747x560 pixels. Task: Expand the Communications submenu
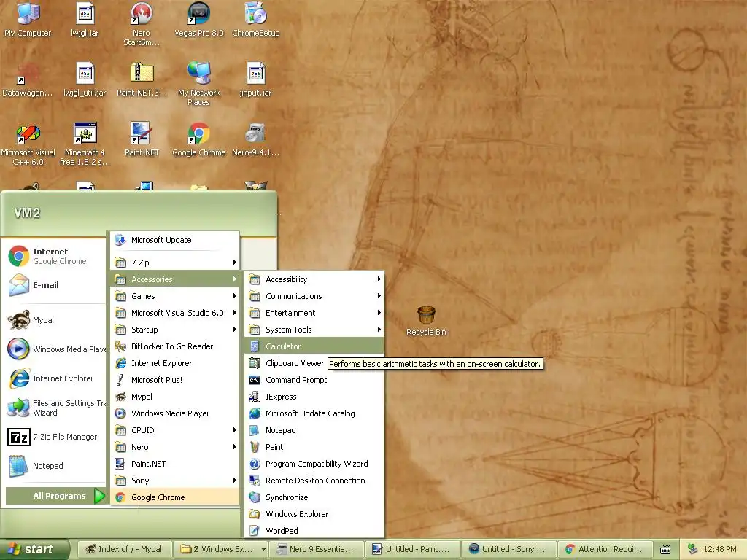[314, 296]
